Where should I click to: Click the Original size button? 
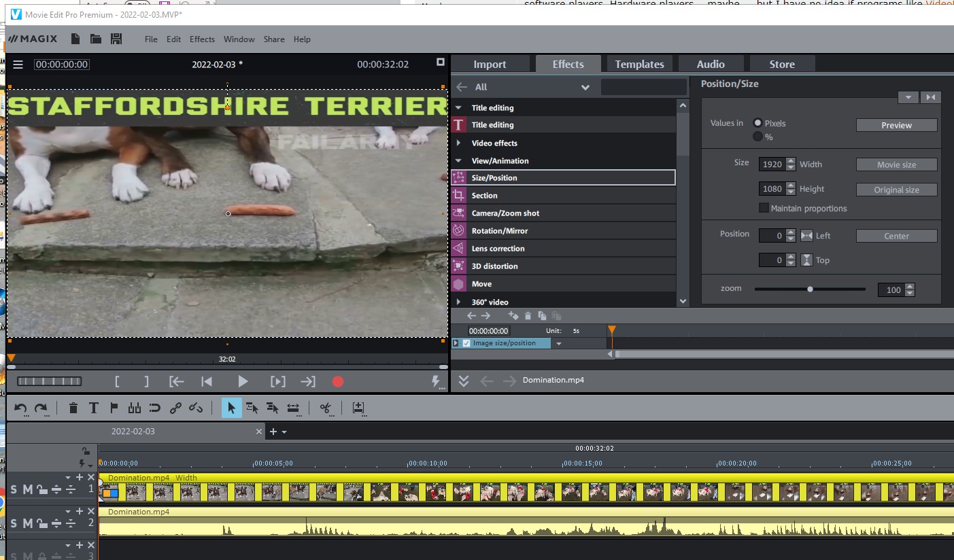pyautogui.click(x=896, y=190)
